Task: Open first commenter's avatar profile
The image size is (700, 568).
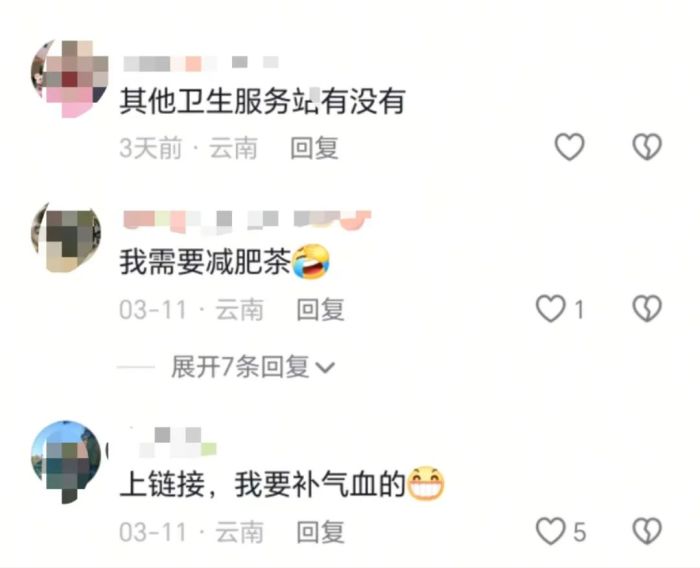Action: (70, 79)
